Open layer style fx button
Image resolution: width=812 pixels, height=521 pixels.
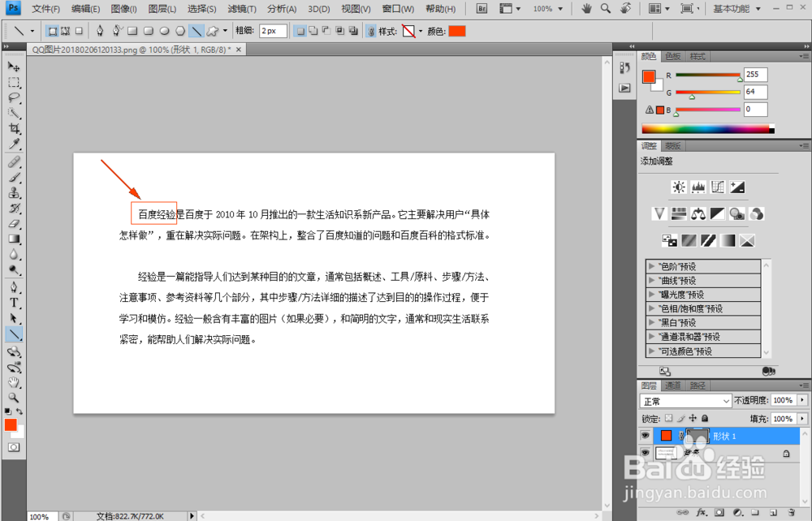[702, 512]
